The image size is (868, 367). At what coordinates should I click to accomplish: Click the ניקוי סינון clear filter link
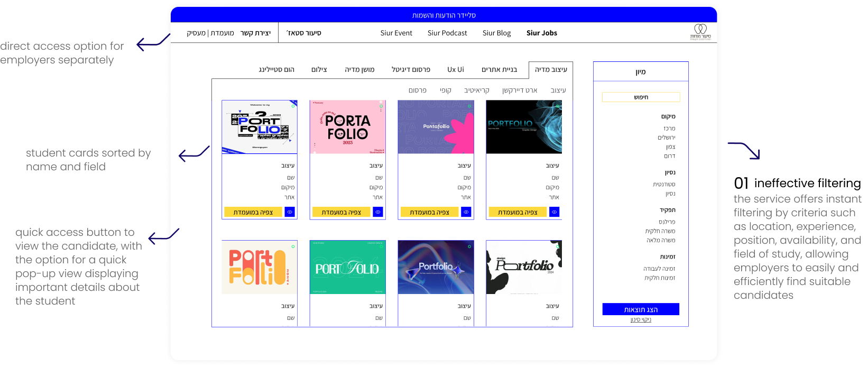pos(641,320)
